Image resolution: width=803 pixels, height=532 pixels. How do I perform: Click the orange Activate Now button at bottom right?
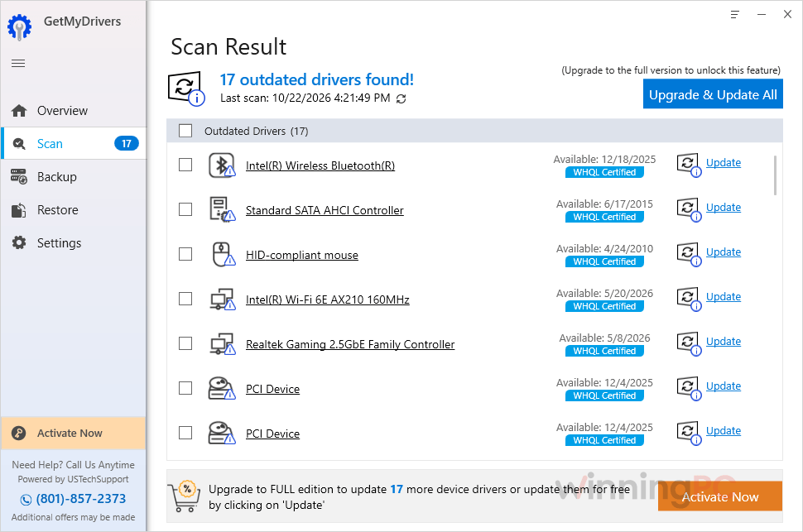coord(720,496)
